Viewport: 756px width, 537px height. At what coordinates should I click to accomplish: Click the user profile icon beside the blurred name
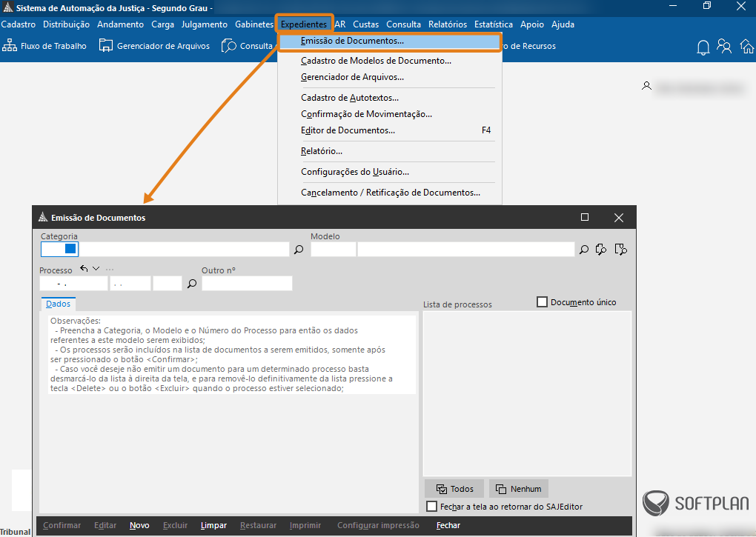pos(646,86)
